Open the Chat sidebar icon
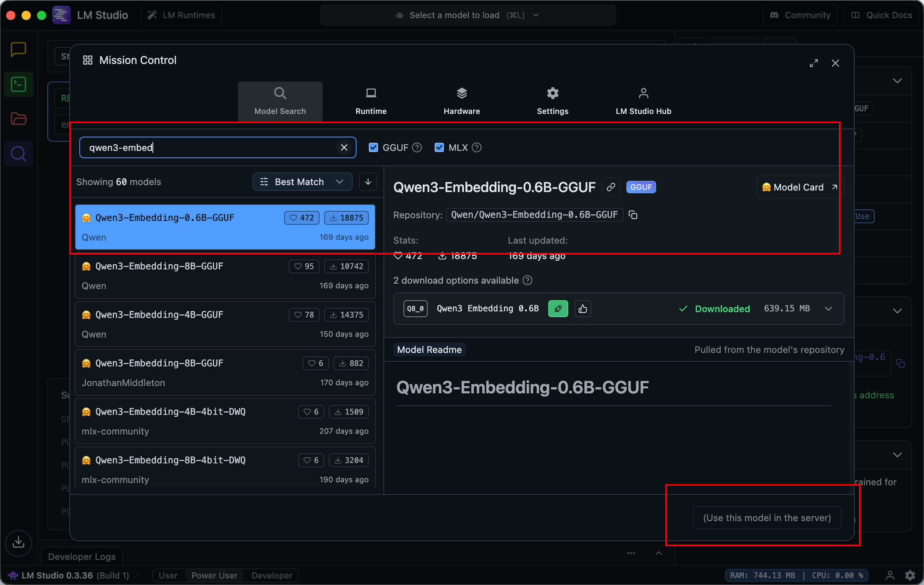 18,49
